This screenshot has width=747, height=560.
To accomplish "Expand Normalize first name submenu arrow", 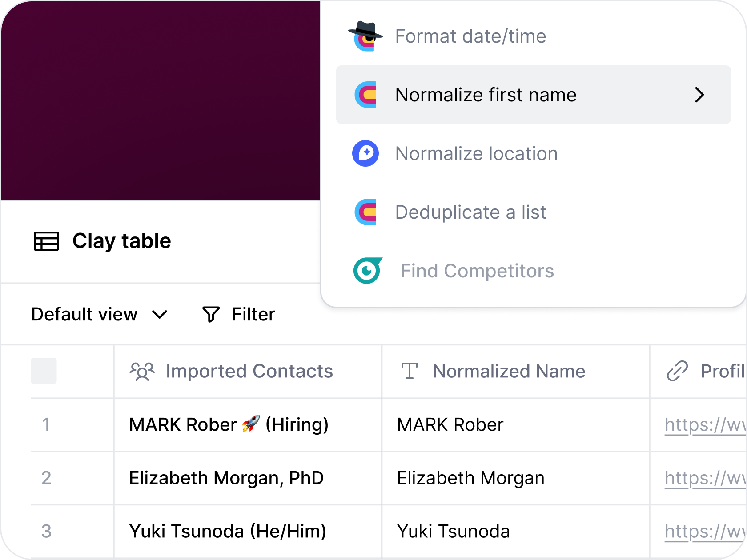I will point(699,95).
